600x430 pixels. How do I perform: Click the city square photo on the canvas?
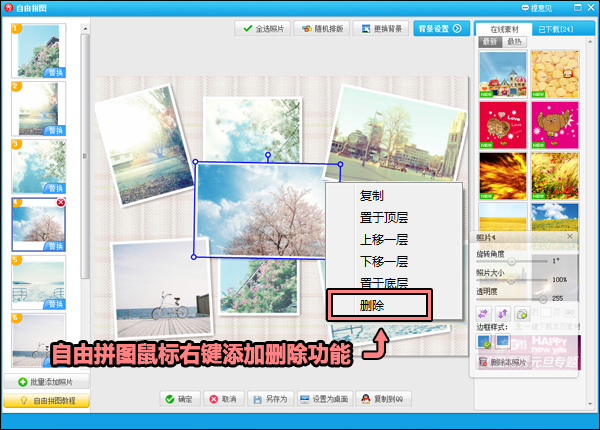tap(396, 134)
